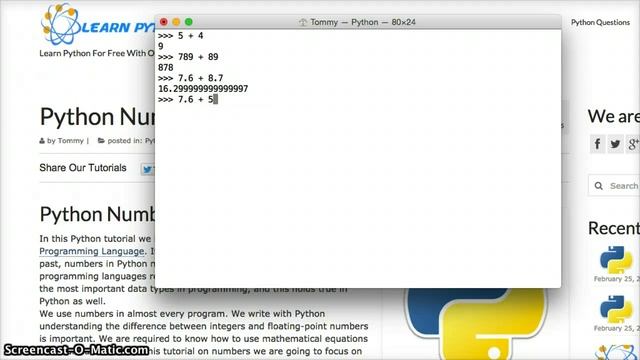The image size is (640, 360).
Task: Click the 'Learn Python For Free' tagline
Action: [x=97, y=53]
